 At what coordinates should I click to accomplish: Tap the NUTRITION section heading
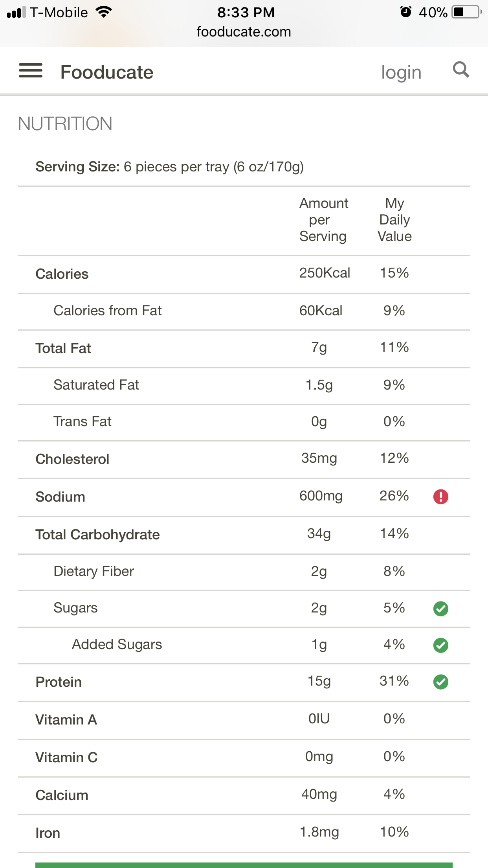[65, 124]
